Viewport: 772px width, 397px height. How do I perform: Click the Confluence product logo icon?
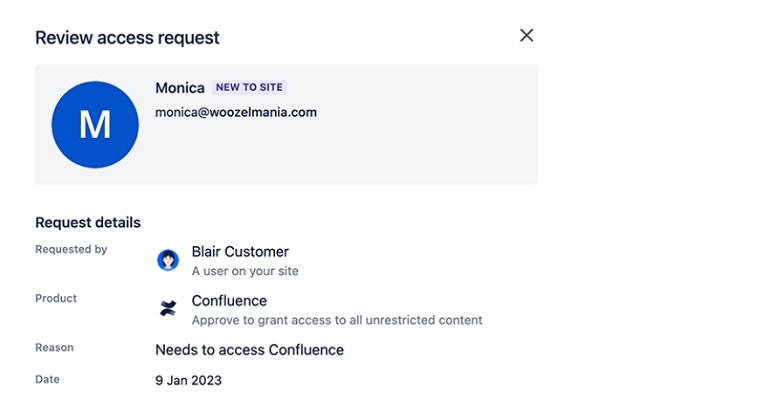[x=168, y=309]
